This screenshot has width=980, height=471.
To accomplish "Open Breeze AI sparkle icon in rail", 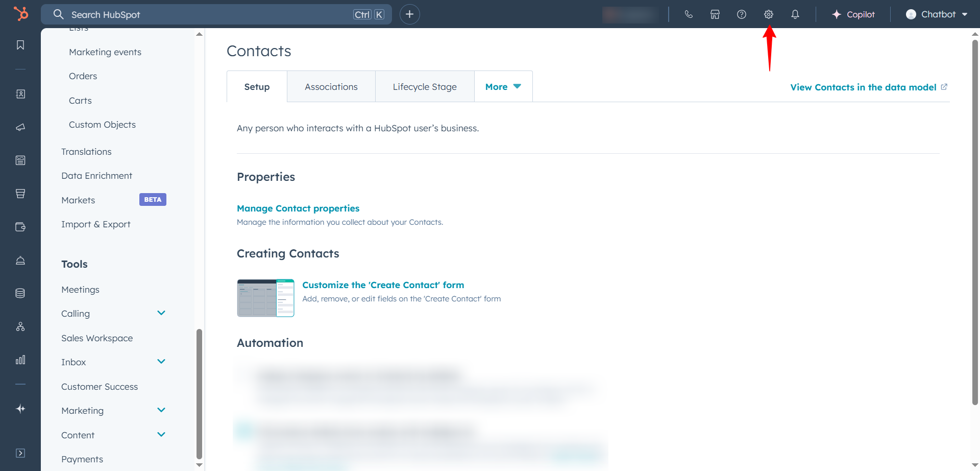I will (20, 409).
